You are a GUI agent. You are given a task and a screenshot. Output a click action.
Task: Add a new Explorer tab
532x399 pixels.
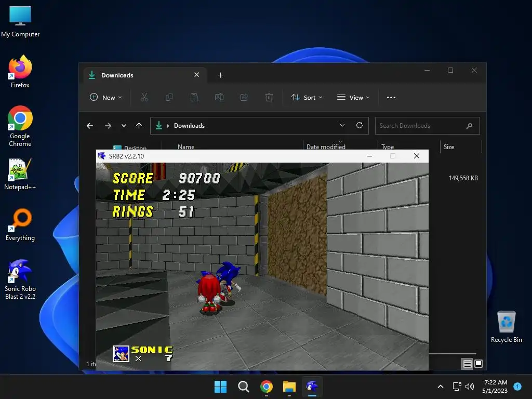click(220, 75)
